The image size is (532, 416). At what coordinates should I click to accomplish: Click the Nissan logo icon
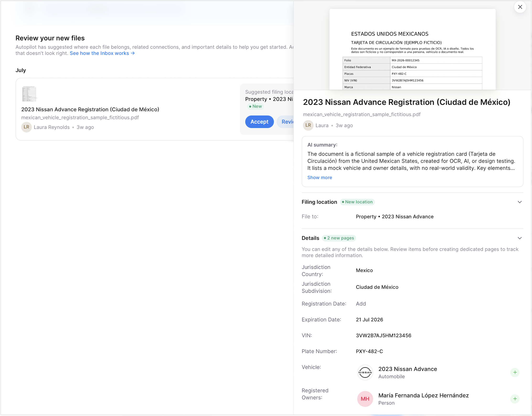coord(365,372)
